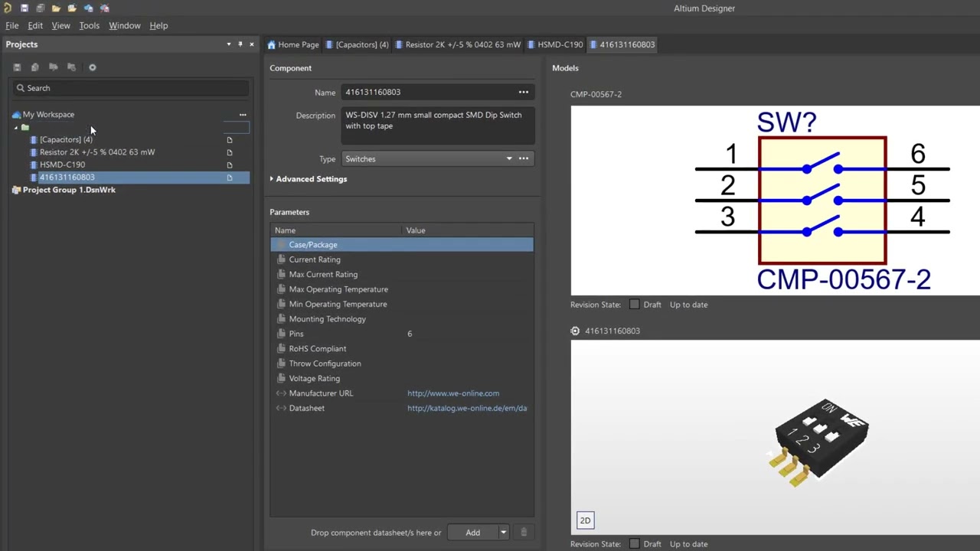980x551 pixels.
Task: Click the ellipsis button in the Name field
Action: point(524,93)
